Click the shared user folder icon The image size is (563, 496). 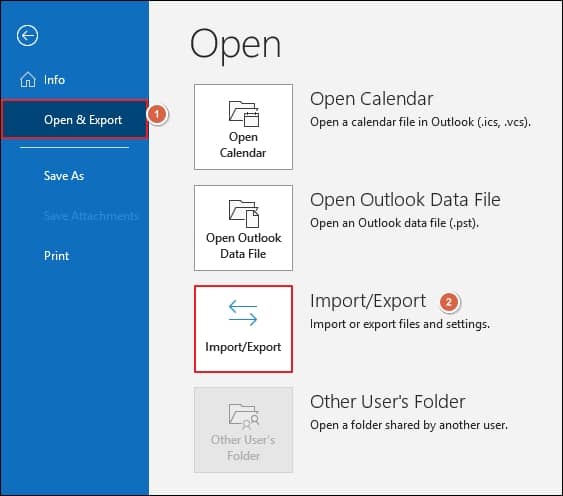(x=244, y=416)
